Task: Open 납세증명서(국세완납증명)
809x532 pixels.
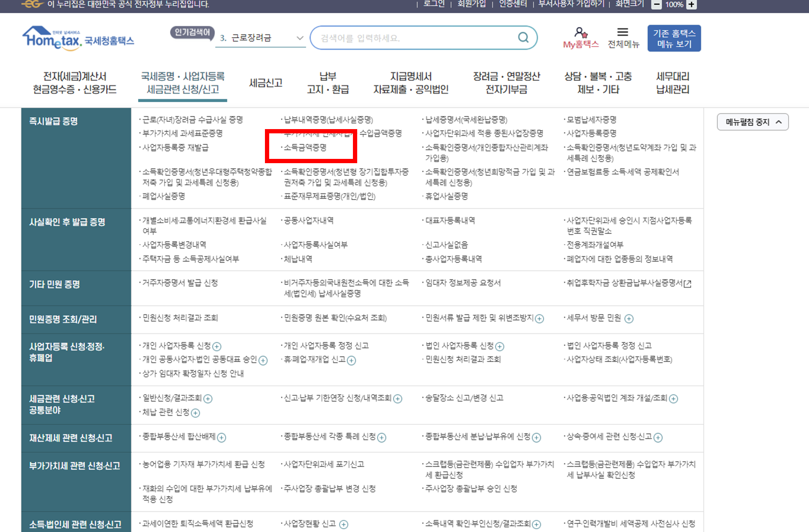Action: (x=468, y=120)
